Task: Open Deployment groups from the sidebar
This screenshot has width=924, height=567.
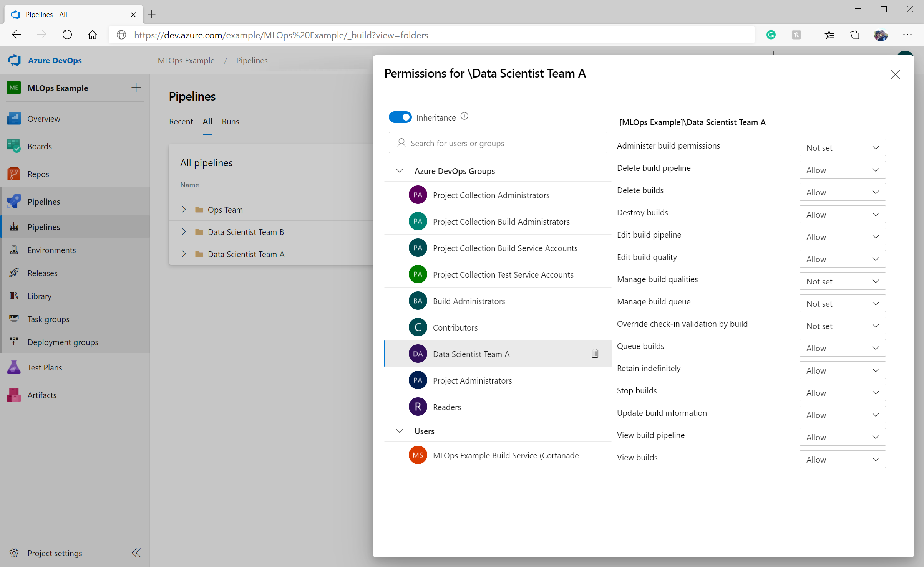Action: [75, 342]
